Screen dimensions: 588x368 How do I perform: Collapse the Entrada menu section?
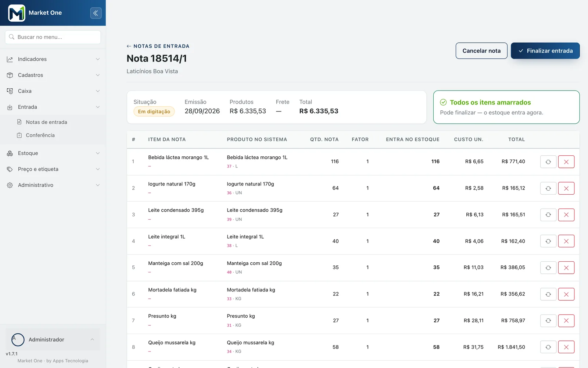[53, 107]
